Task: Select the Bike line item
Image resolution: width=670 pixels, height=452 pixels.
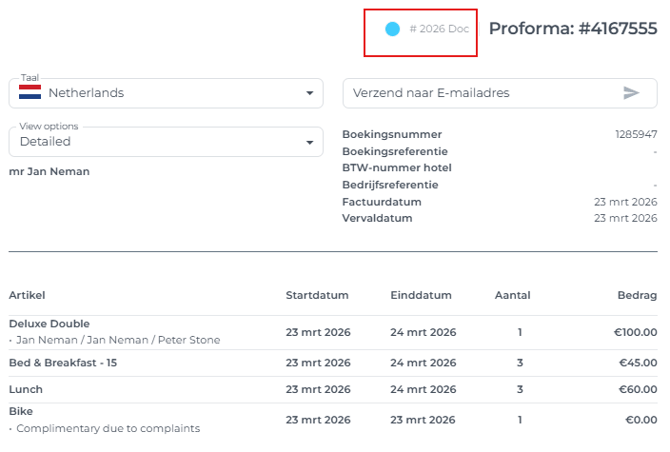Action: (x=21, y=411)
